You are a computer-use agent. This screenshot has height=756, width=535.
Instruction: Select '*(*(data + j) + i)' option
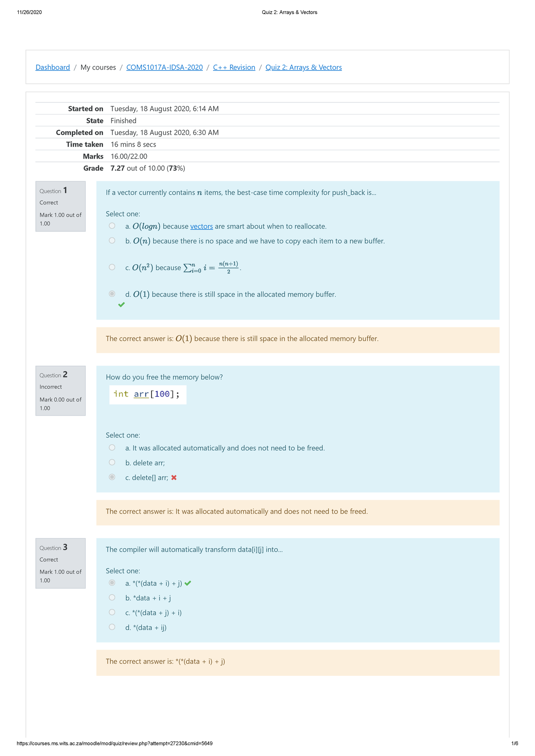click(112, 613)
